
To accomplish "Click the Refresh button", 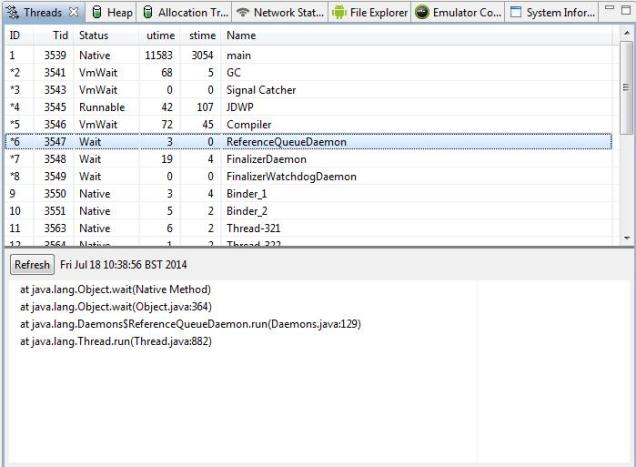I will [32, 265].
